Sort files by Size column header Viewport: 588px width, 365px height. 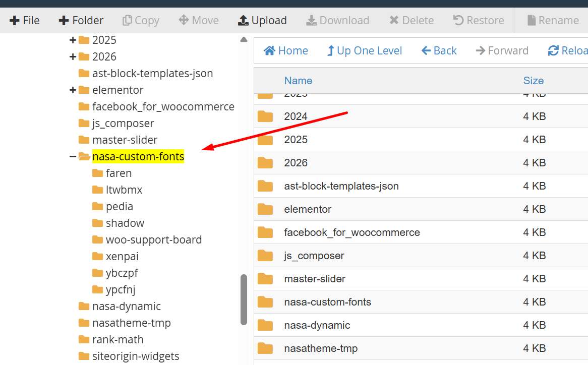pos(533,81)
